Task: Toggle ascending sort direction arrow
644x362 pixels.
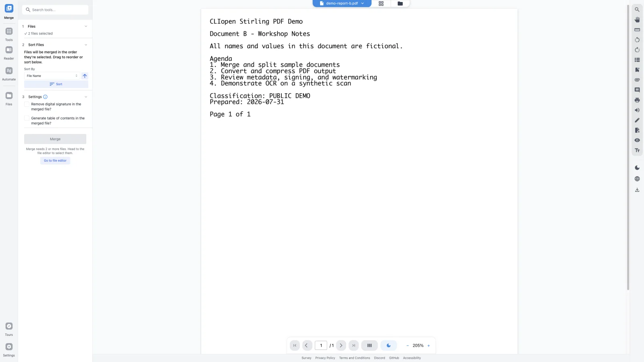Action: [x=85, y=76]
